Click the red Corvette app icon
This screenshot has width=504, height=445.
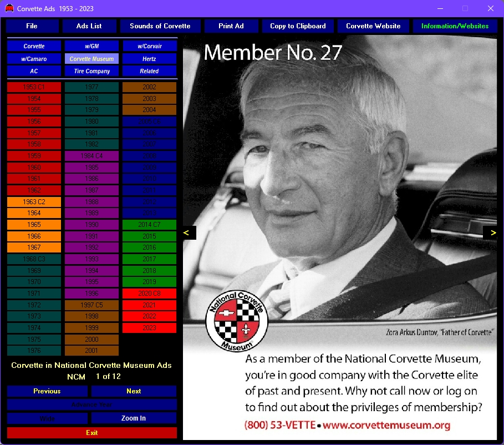[x=9, y=8]
